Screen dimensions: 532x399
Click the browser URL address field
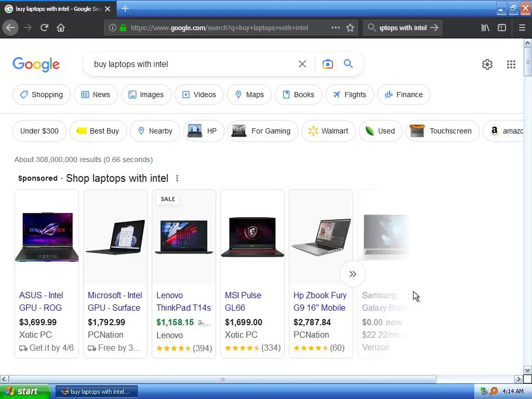pyautogui.click(x=219, y=28)
